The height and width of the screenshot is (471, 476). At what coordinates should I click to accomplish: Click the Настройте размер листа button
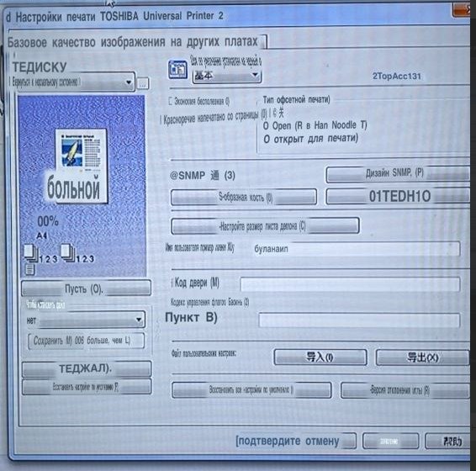(265, 226)
